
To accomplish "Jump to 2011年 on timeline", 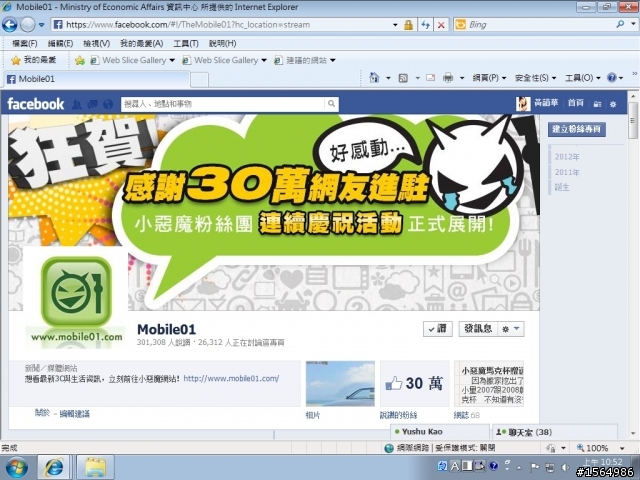I will click(567, 172).
